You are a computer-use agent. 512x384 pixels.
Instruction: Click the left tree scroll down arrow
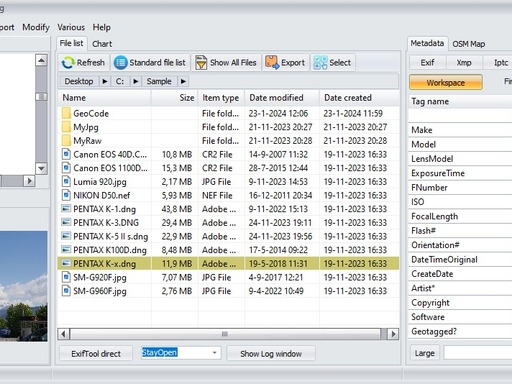pyautogui.click(x=41, y=168)
